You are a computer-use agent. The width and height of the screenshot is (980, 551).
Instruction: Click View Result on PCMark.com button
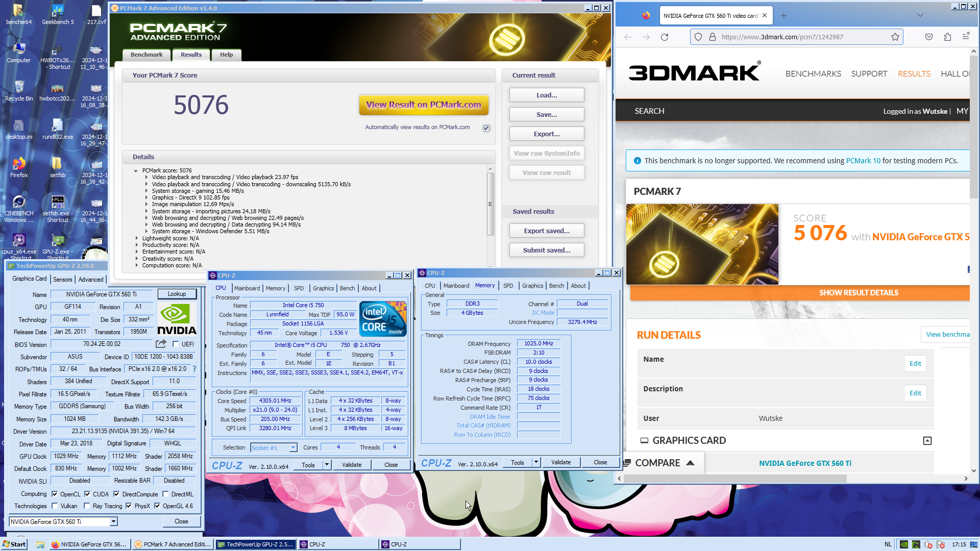[x=423, y=105]
